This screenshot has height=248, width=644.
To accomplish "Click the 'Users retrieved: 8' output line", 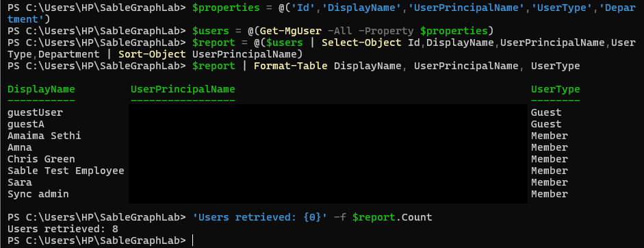I will coord(63,229).
